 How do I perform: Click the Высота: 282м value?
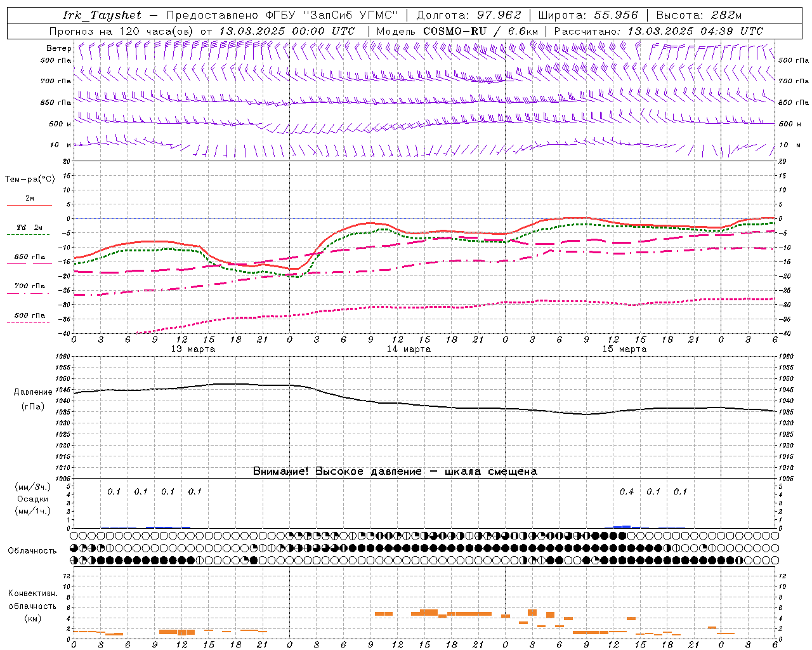[699, 15]
